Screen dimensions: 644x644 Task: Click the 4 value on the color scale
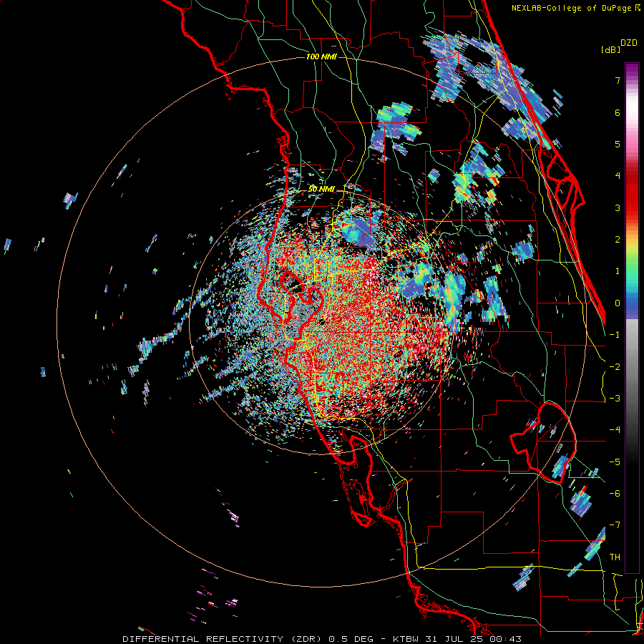tap(618, 176)
